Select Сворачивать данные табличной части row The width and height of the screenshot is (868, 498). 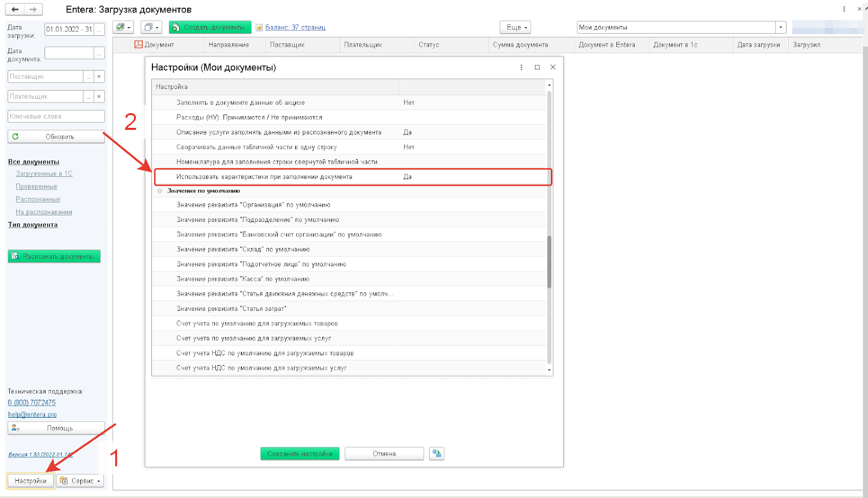[x=349, y=147]
